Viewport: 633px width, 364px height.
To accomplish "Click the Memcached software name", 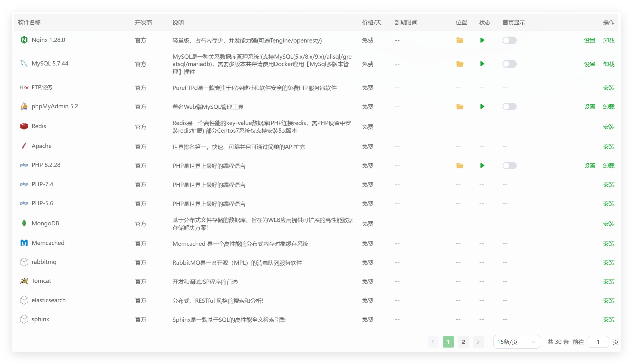I will 48,243.
